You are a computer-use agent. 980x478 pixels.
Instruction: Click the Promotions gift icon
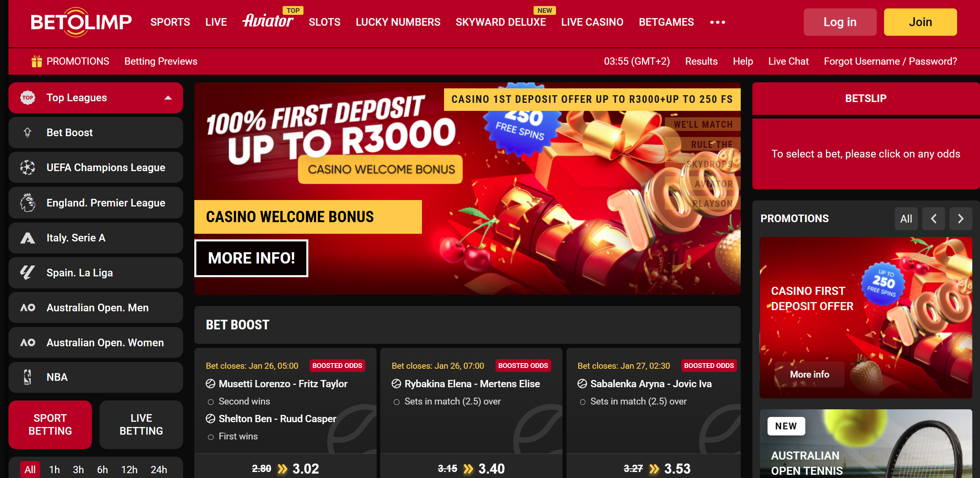click(37, 61)
